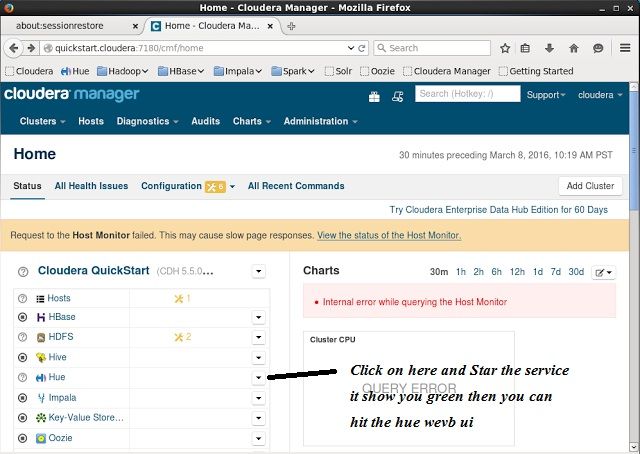Follow View the status of Host Monitor link
The height and width of the screenshot is (454, 640).
click(x=389, y=236)
